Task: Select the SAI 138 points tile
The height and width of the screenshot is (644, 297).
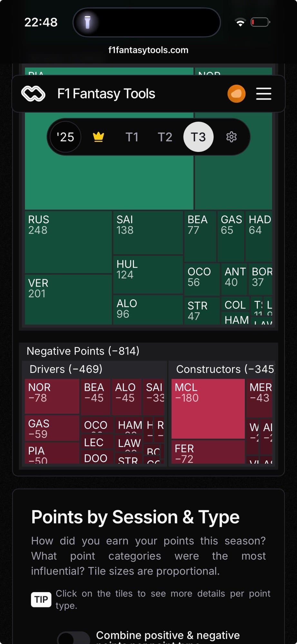Action: pyautogui.click(x=148, y=232)
